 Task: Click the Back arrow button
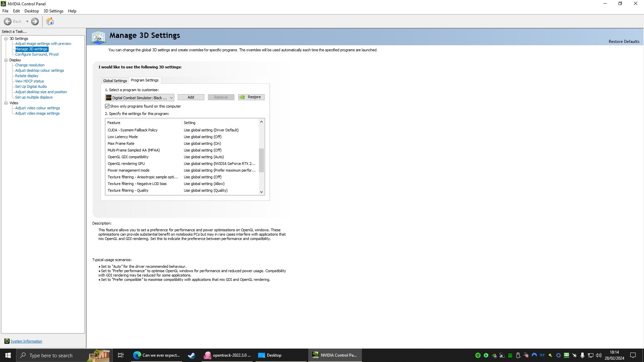(8, 21)
